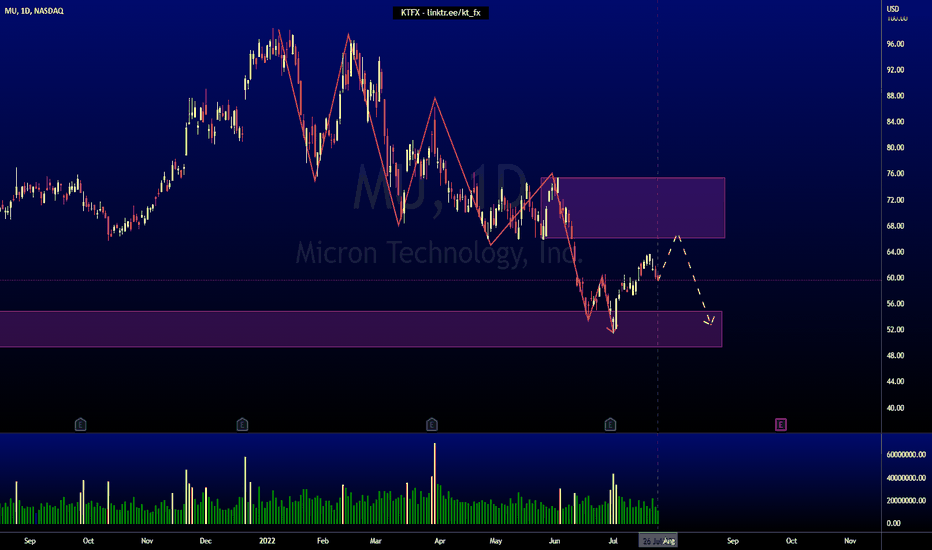Click the pink upcoming earnings E marker
The height and width of the screenshot is (550, 932).
(780, 425)
